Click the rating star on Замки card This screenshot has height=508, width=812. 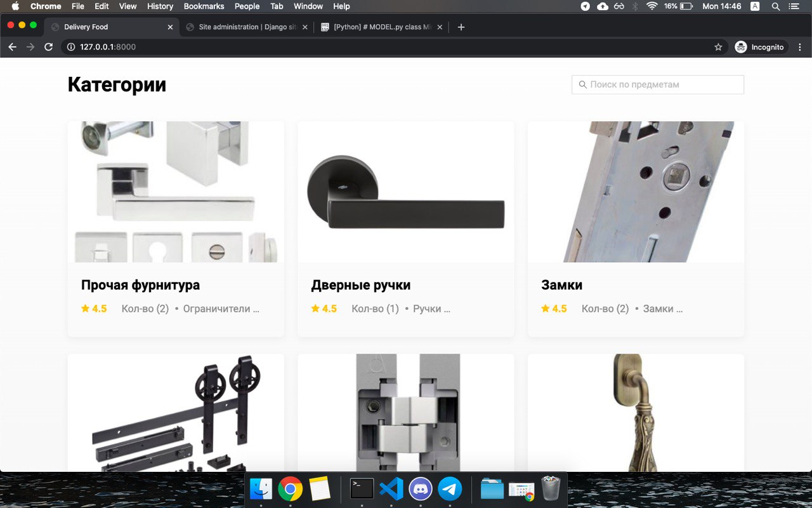[545, 309]
